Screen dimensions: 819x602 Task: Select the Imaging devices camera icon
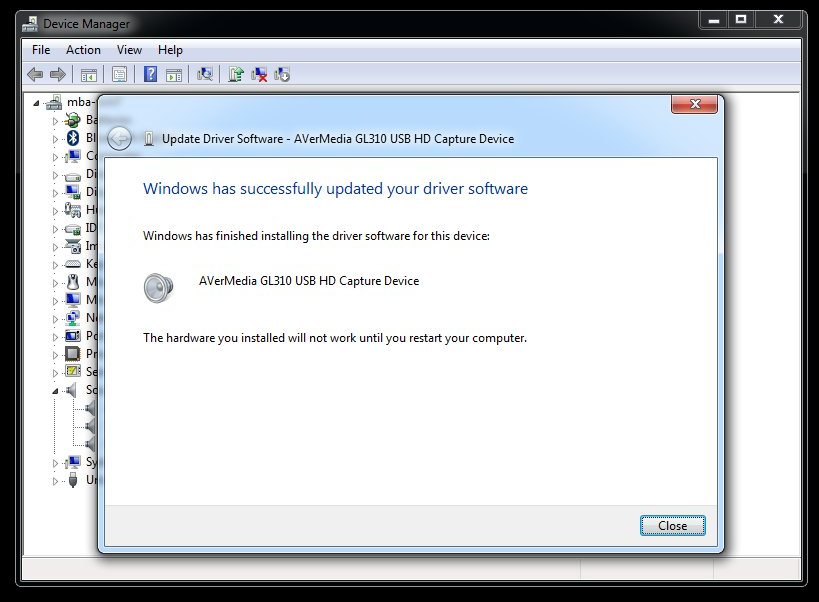pos(73,246)
